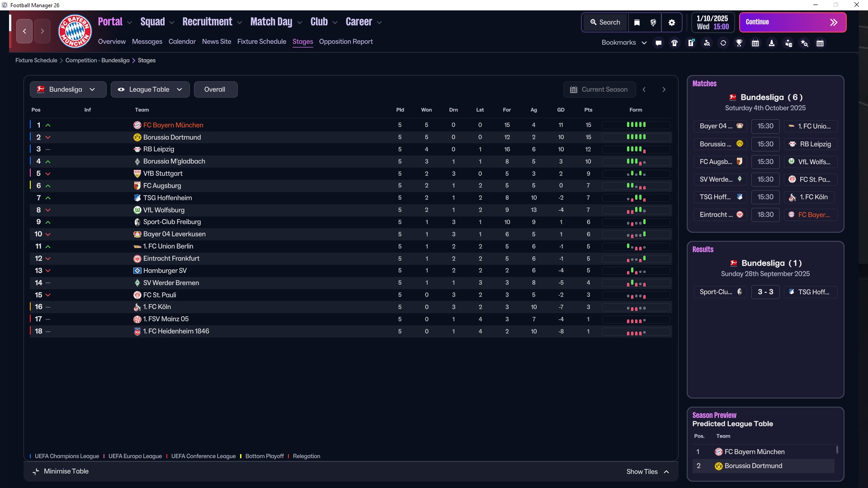Open Borussia Dortmund team link in table

(x=172, y=137)
